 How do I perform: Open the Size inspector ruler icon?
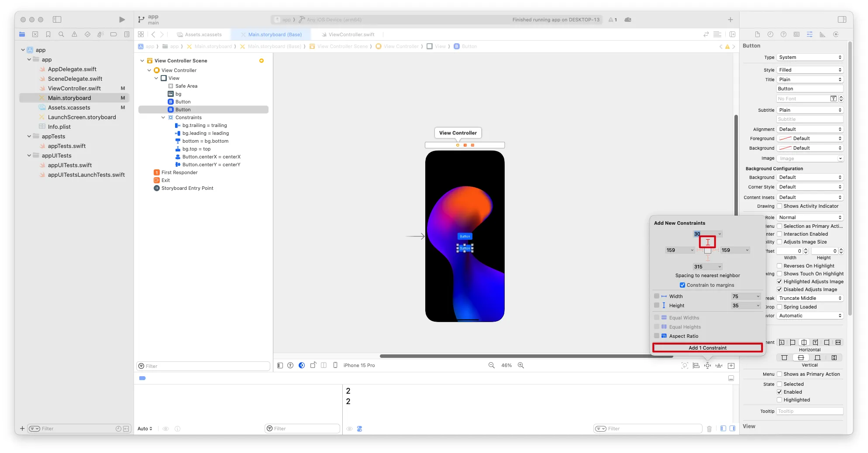pos(823,34)
